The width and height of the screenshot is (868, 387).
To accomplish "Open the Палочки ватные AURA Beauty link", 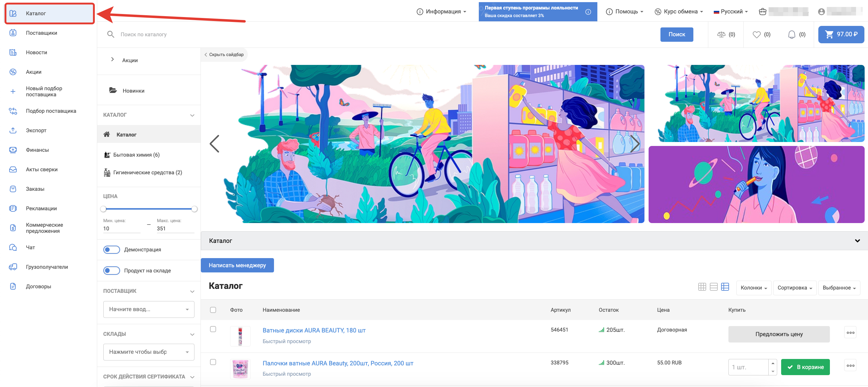I will coord(338,363).
